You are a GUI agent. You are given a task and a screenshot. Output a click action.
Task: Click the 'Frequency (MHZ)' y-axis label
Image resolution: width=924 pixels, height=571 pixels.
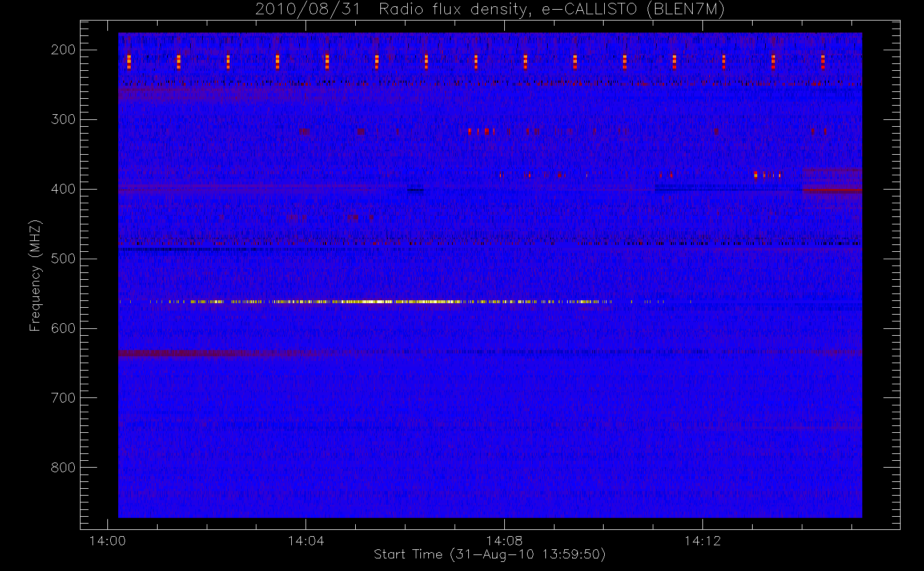35,275
